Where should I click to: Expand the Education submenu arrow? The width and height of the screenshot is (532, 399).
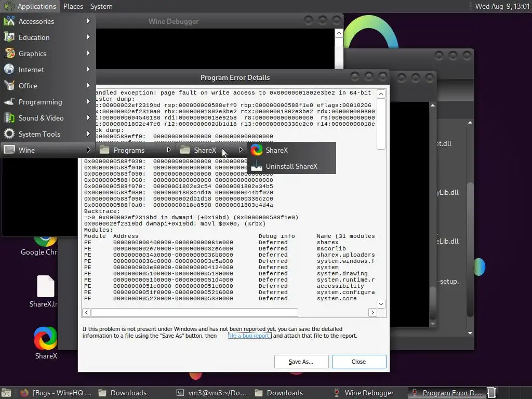coord(88,37)
